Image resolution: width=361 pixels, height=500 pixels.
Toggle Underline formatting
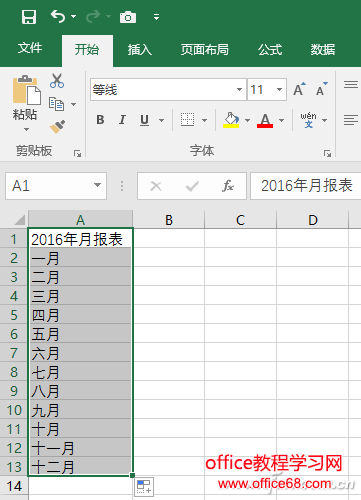pos(144,120)
